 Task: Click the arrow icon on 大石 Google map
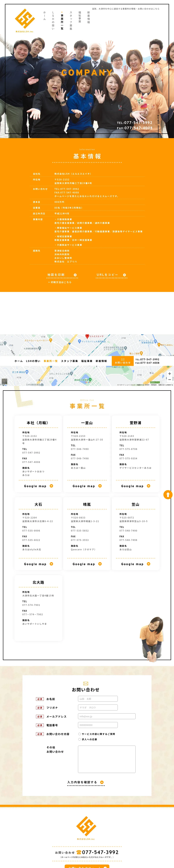click(x=51, y=564)
